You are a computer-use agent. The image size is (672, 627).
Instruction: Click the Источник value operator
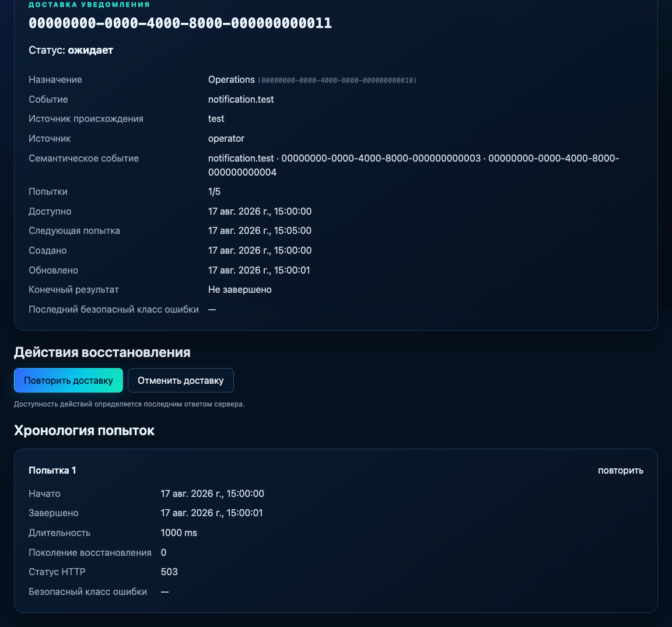click(x=226, y=138)
